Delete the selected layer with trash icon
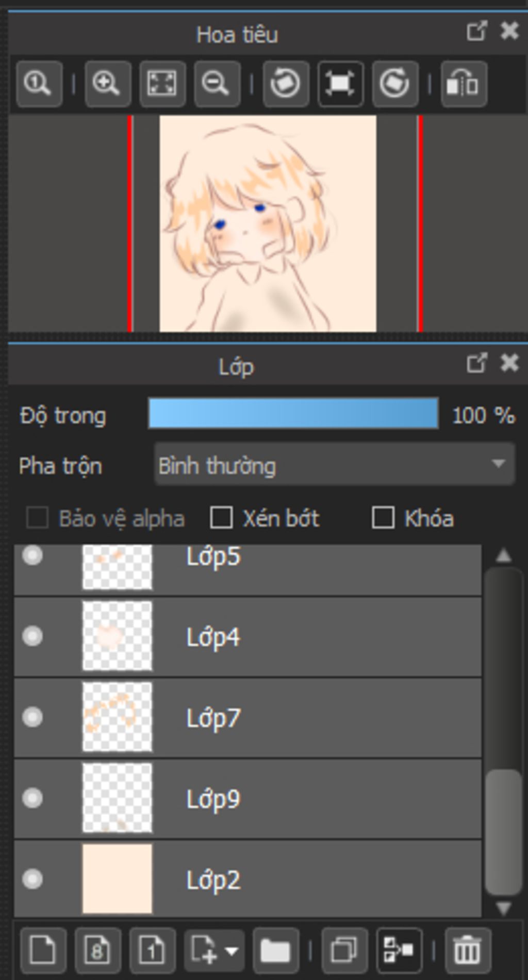 tap(467, 950)
